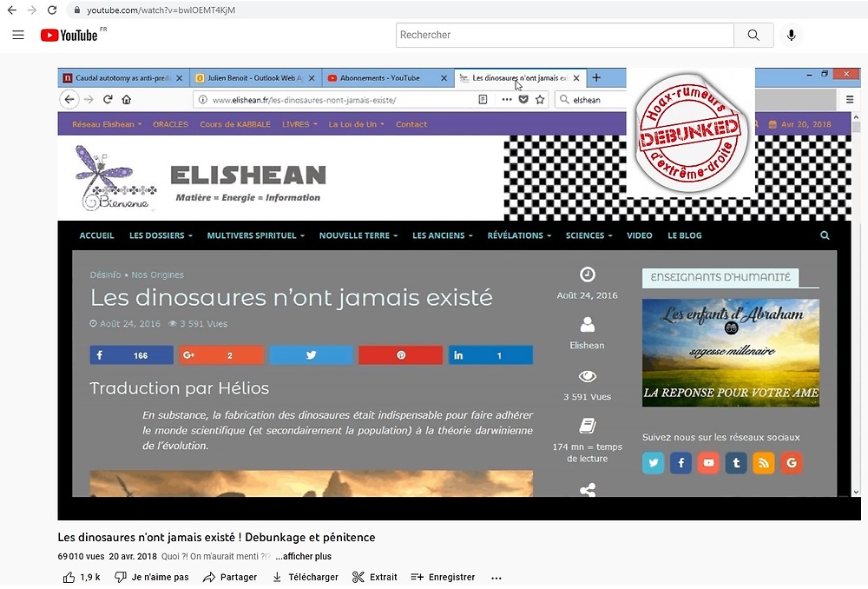
Task: Open the Firefox hamburger menu in the video
Action: [850, 100]
